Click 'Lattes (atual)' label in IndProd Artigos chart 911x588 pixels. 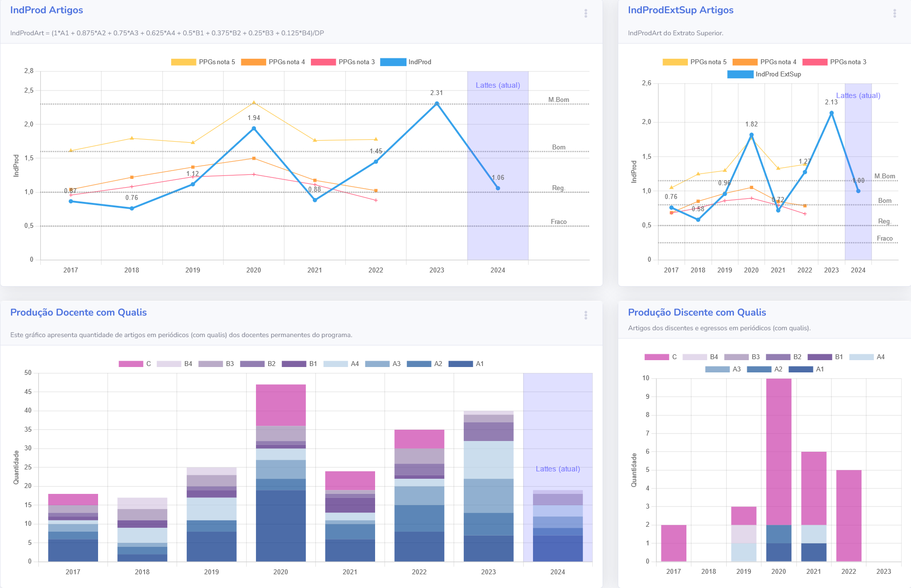(498, 85)
